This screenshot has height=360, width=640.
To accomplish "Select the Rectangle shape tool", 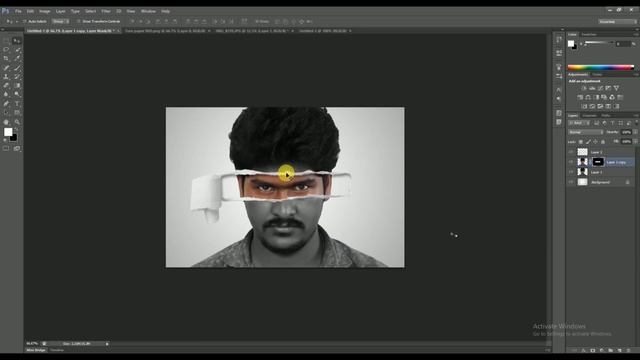I will pos(17,113).
